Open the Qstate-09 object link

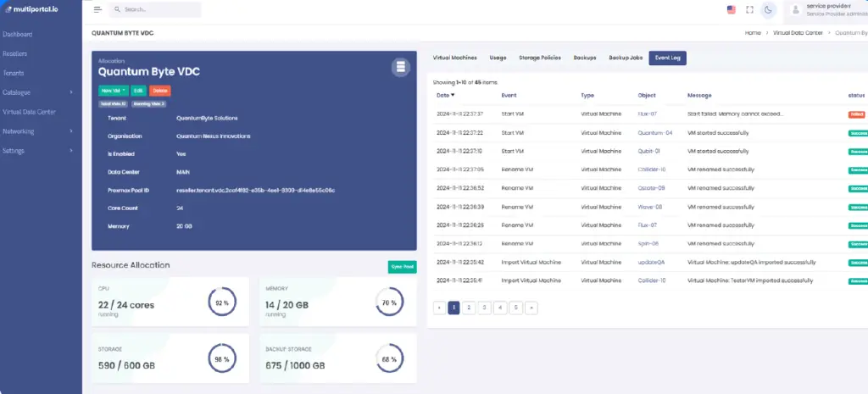tap(651, 188)
